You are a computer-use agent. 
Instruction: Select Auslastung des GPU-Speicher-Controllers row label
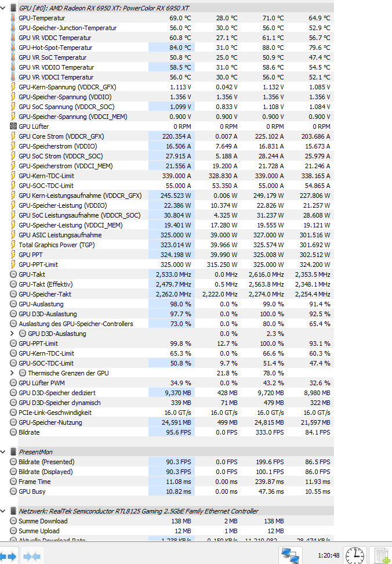76,324
